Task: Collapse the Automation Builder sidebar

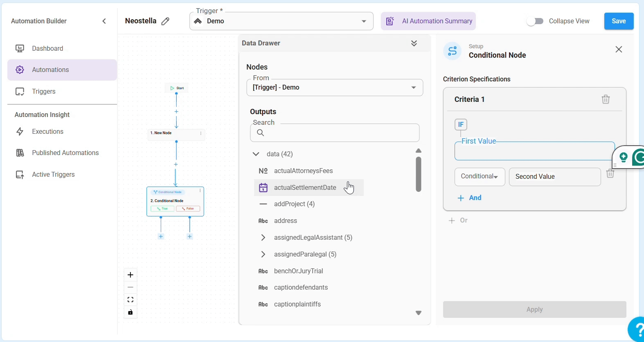Action: click(x=104, y=21)
